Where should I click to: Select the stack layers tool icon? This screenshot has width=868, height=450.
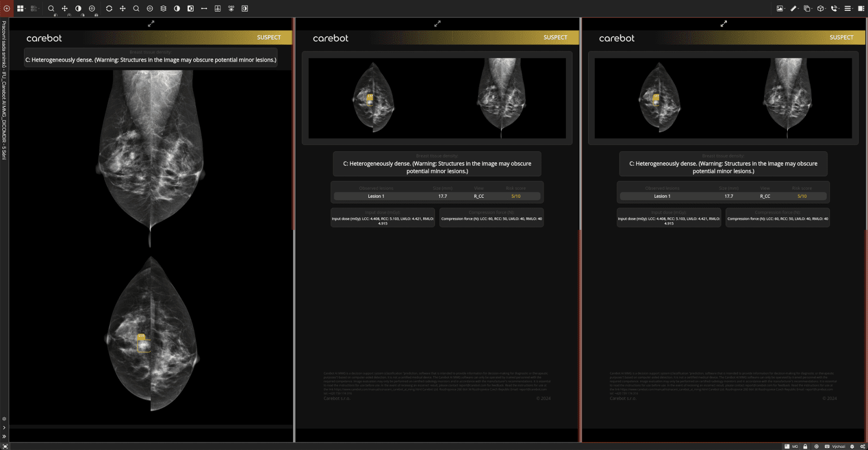[163, 9]
